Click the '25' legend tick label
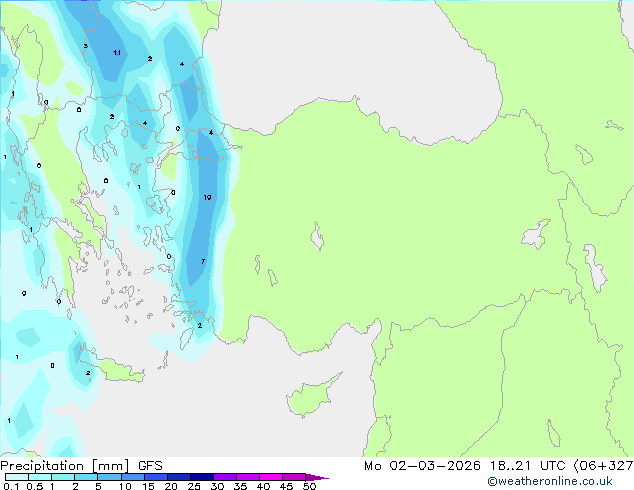 (194, 486)
